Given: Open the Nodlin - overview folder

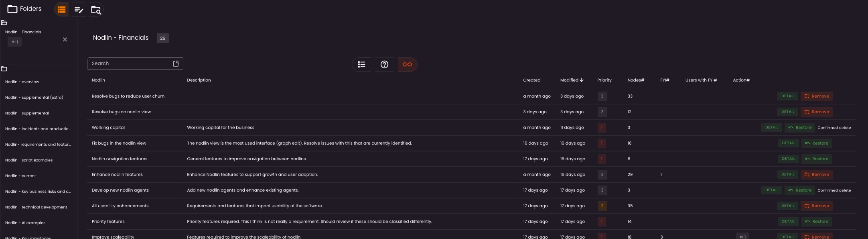Looking at the screenshot, I should 22,82.
